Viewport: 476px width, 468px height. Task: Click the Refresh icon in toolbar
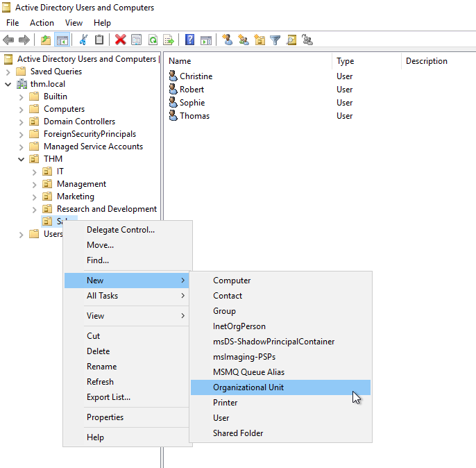click(152, 40)
